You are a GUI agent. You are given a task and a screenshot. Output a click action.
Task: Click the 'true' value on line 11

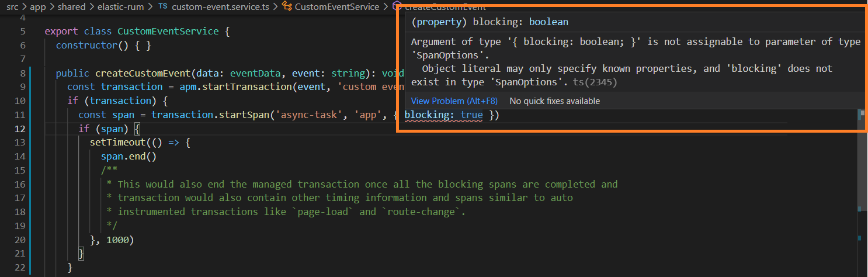tap(472, 115)
